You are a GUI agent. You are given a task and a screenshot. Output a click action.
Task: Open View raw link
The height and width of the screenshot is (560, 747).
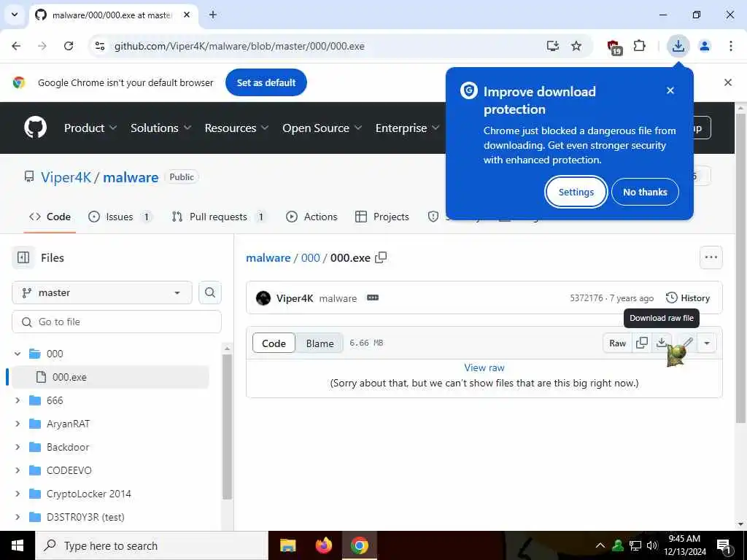pos(484,367)
